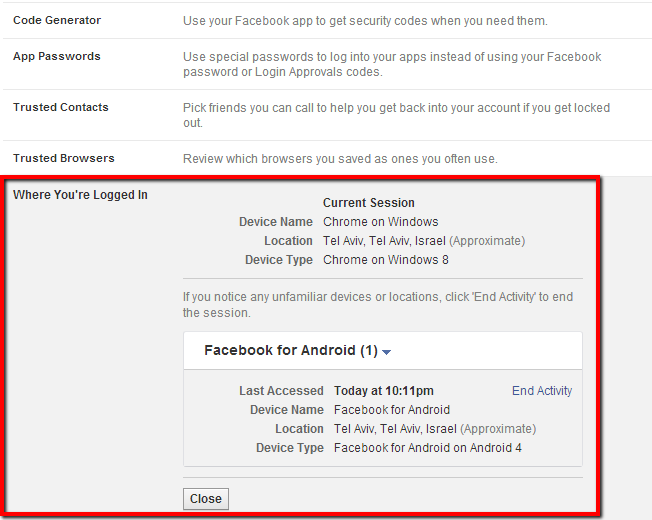The image size is (652, 520).
Task: Click the Where You're Logged In heading
Action: tap(80, 195)
